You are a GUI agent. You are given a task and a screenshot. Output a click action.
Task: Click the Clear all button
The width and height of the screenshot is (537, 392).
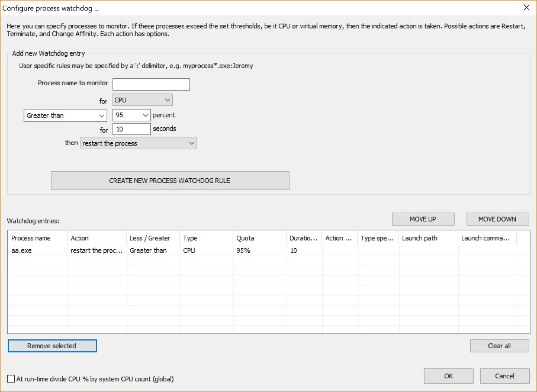coord(499,346)
